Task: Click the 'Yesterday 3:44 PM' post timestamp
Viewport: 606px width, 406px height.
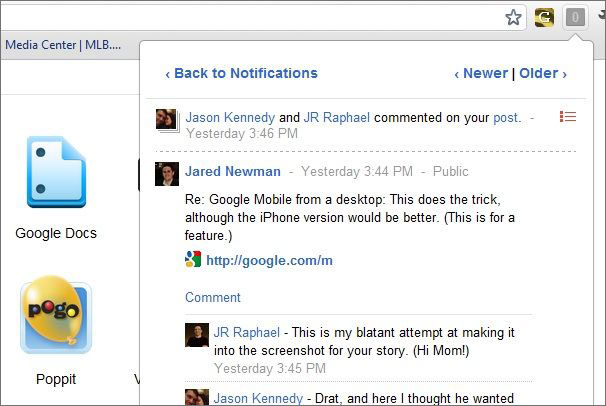Action: coord(357,171)
